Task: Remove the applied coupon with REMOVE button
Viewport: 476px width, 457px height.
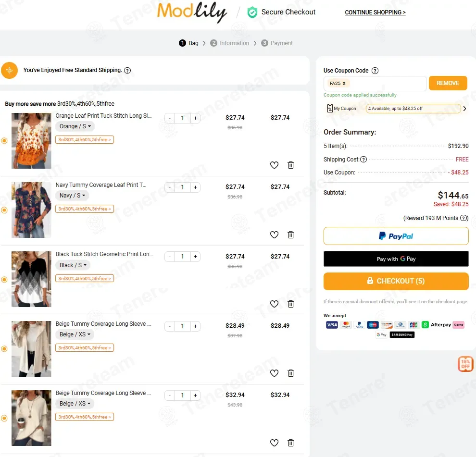Action: 448,83
